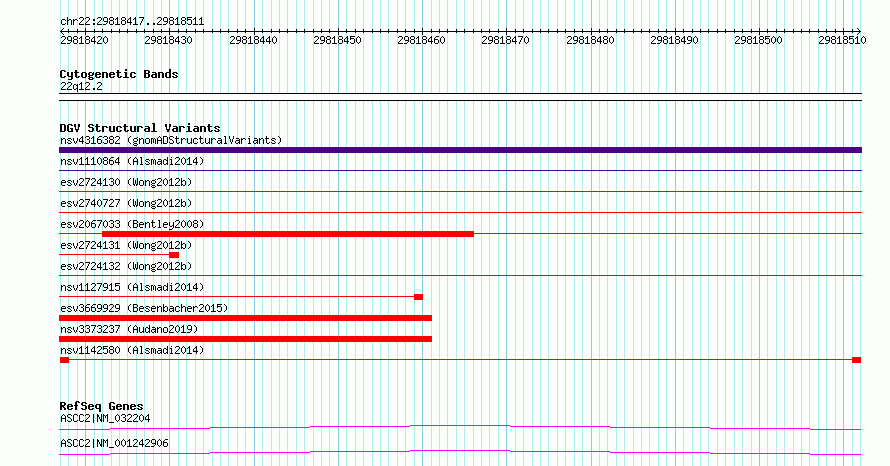Open variant nsv3373237 (Audano2019)

pyautogui.click(x=129, y=329)
